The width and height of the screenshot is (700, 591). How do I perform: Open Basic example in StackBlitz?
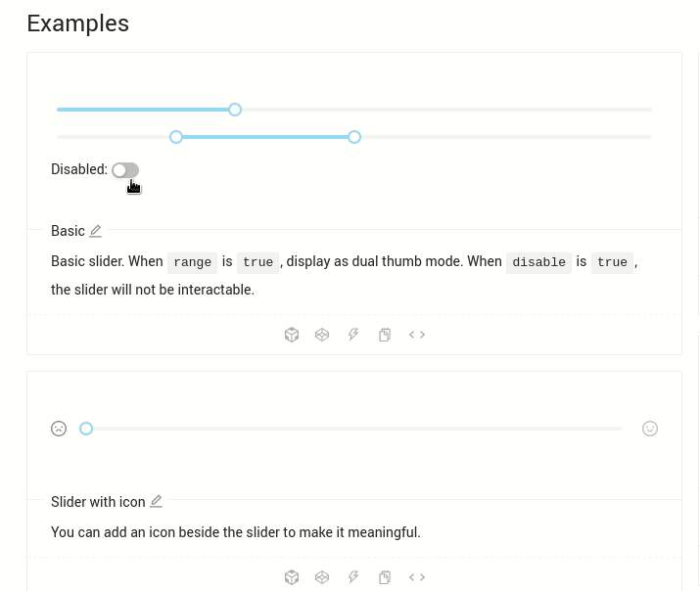(353, 335)
